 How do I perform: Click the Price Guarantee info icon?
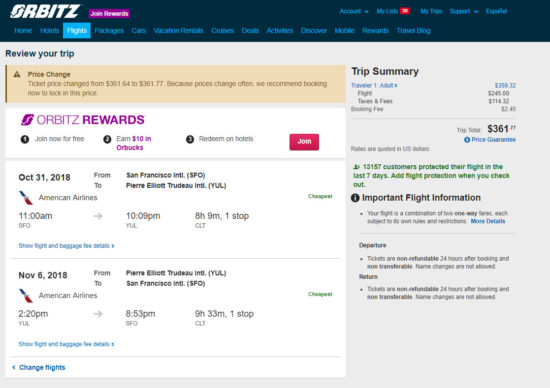(467, 140)
